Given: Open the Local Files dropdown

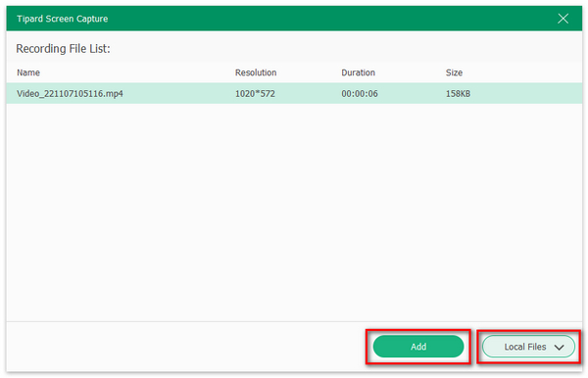Looking at the screenshot, I should pos(528,347).
